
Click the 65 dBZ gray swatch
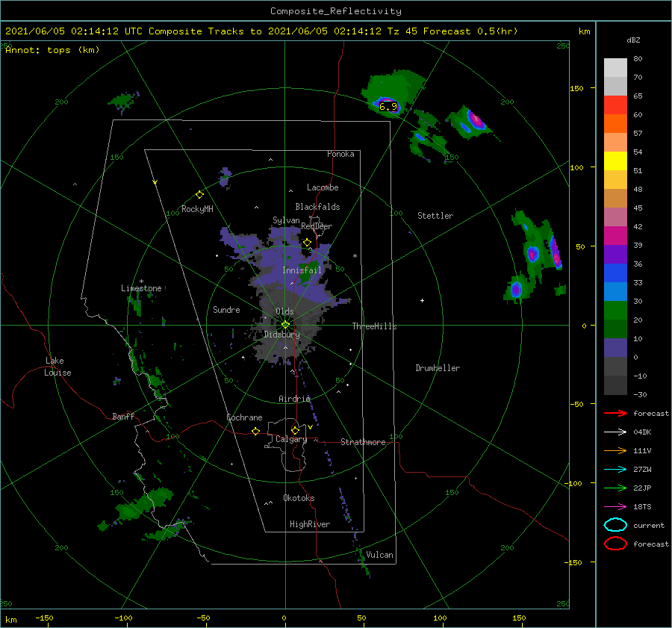[615, 86]
